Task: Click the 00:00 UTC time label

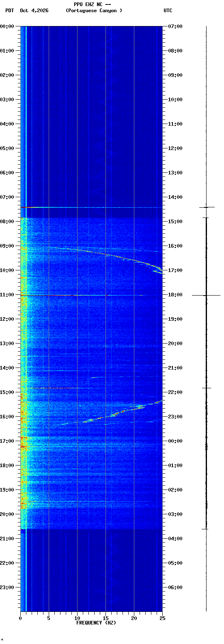Action: (x=175, y=441)
